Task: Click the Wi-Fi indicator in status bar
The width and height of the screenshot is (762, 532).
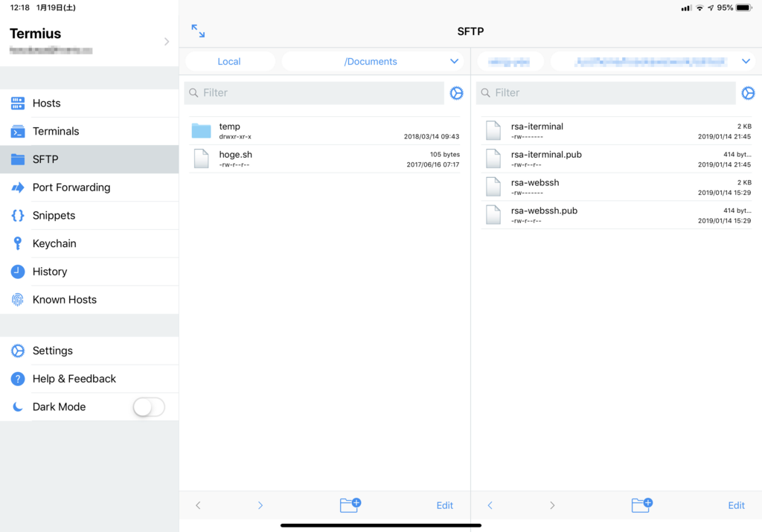Action: pos(699,7)
